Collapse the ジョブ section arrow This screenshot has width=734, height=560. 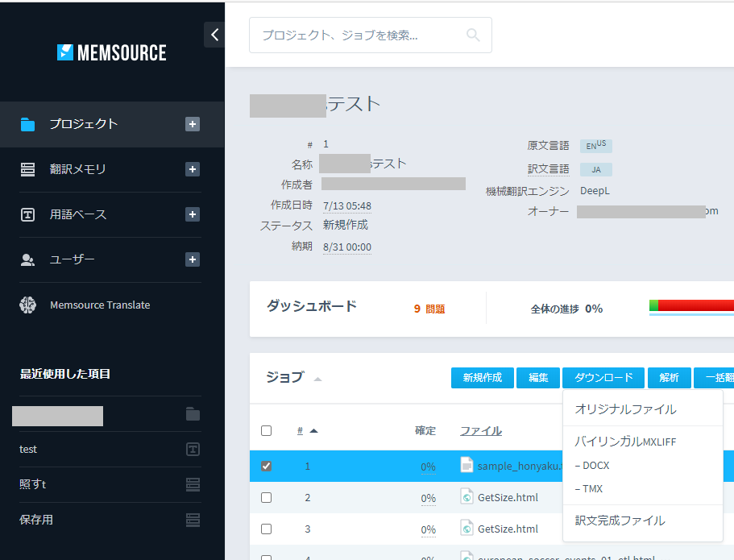[317, 380]
